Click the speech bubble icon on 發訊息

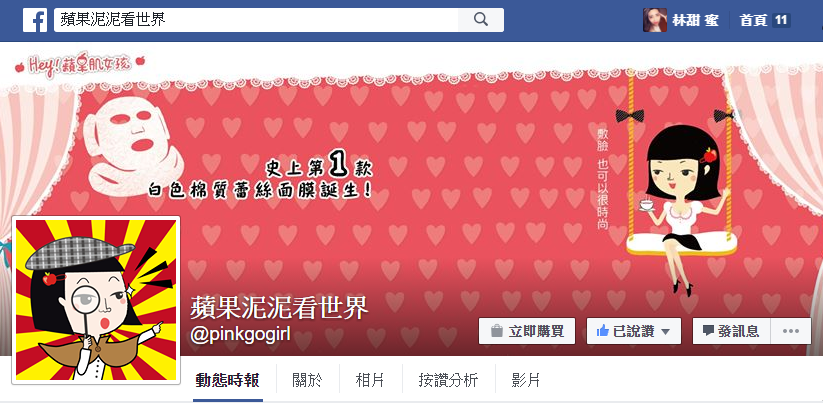click(708, 331)
